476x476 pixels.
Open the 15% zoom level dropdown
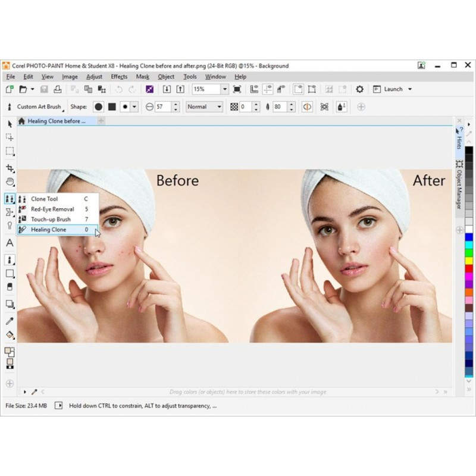coord(225,89)
